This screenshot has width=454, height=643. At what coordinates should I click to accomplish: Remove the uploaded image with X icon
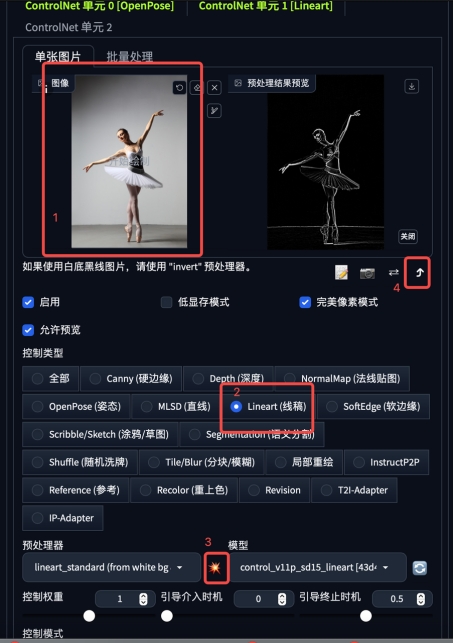click(214, 87)
